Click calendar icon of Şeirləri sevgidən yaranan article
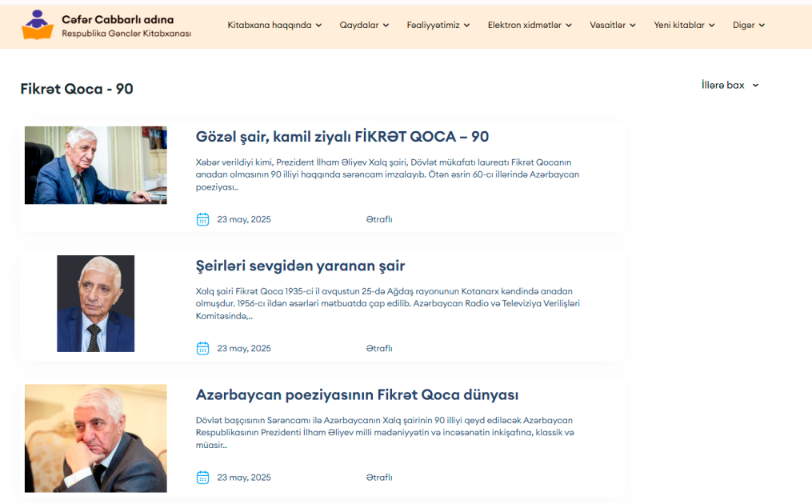Viewport: 812px width, 504px height. (202, 348)
